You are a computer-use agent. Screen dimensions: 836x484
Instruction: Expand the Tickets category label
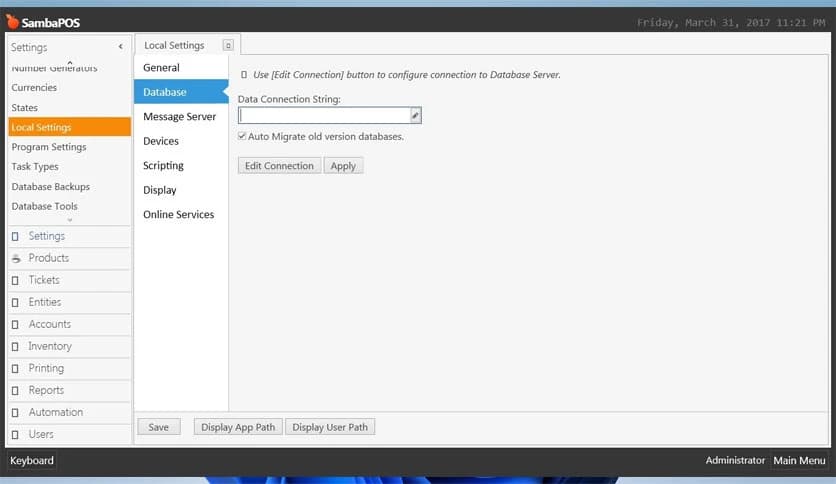click(x=44, y=280)
